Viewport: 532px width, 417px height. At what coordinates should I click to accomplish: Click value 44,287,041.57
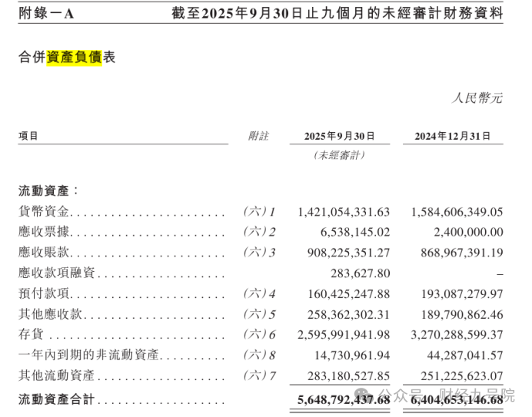(465, 356)
